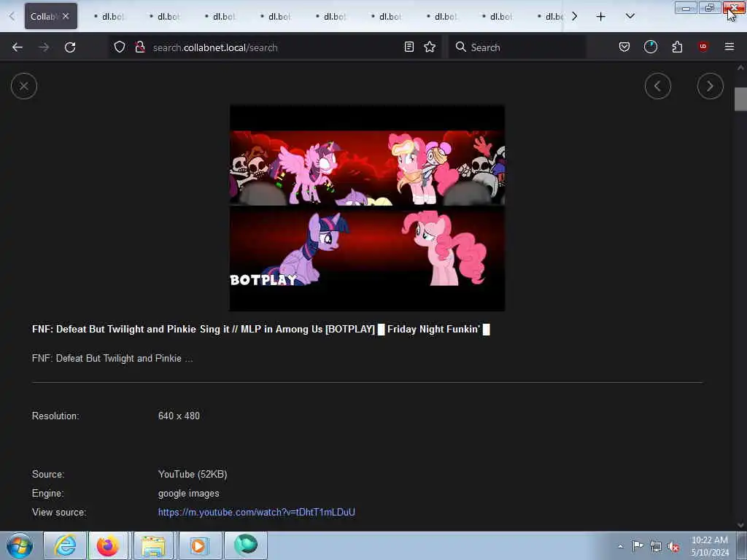Open Windows Media Player from taskbar

pyautogui.click(x=198, y=545)
